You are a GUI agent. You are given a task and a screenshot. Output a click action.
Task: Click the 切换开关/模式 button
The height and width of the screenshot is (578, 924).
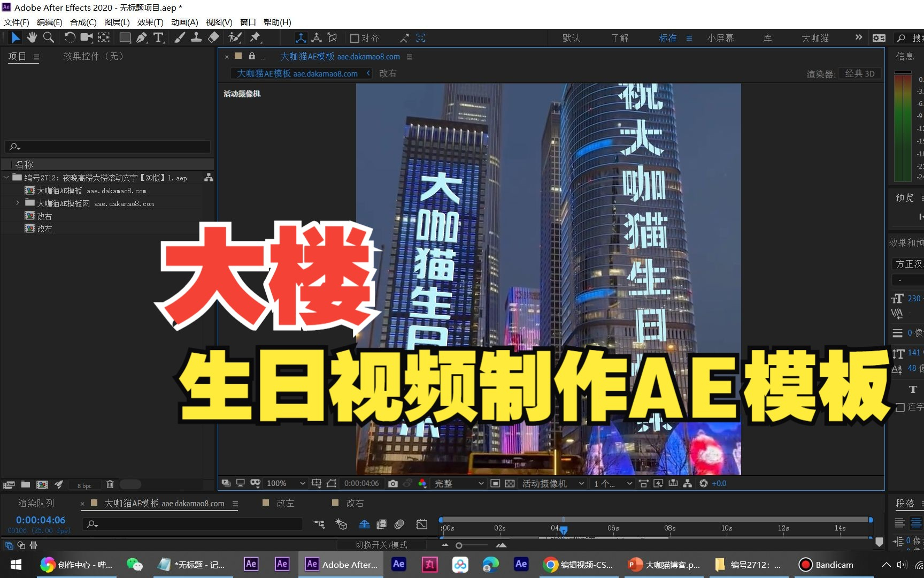tap(381, 545)
